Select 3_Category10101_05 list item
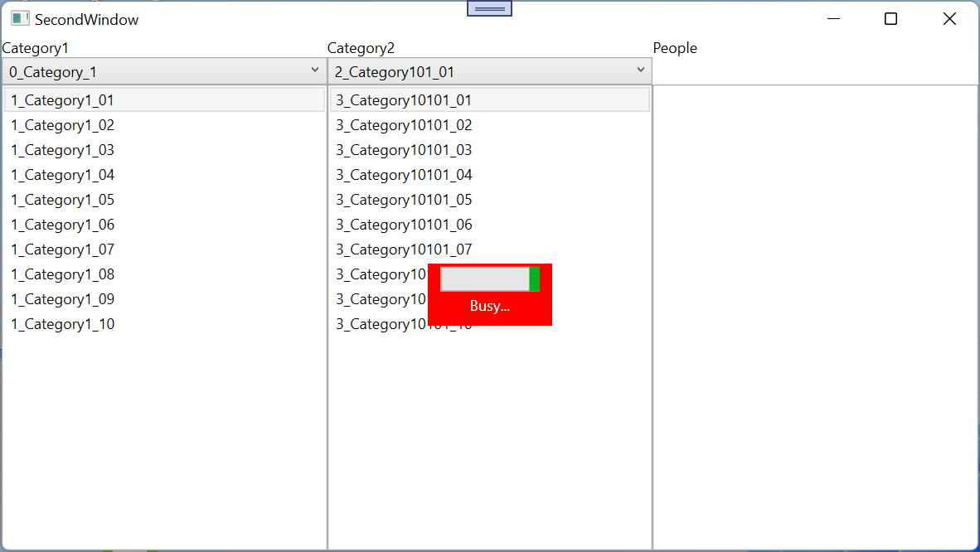The width and height of the screenshot is (980, 552). [490, 200]
